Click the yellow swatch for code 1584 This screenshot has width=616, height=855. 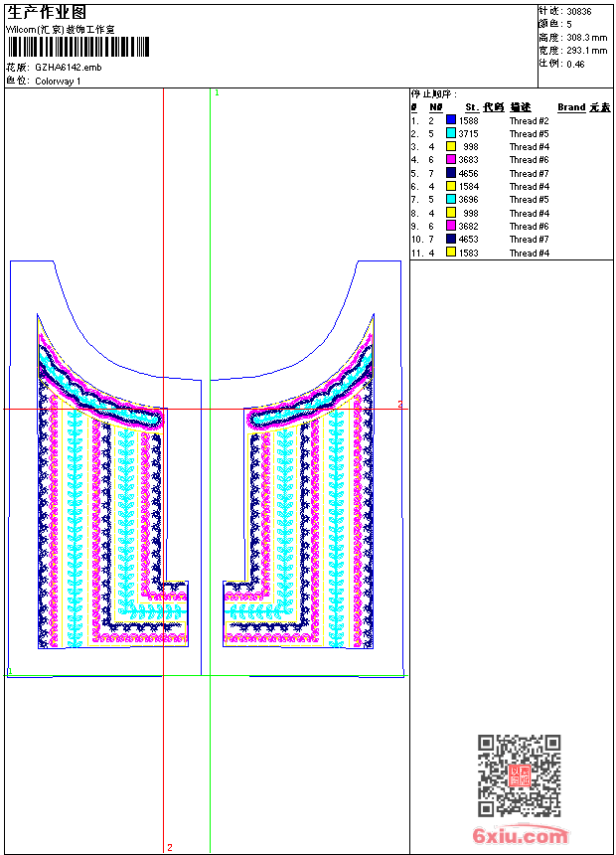(x=451, y=187)
